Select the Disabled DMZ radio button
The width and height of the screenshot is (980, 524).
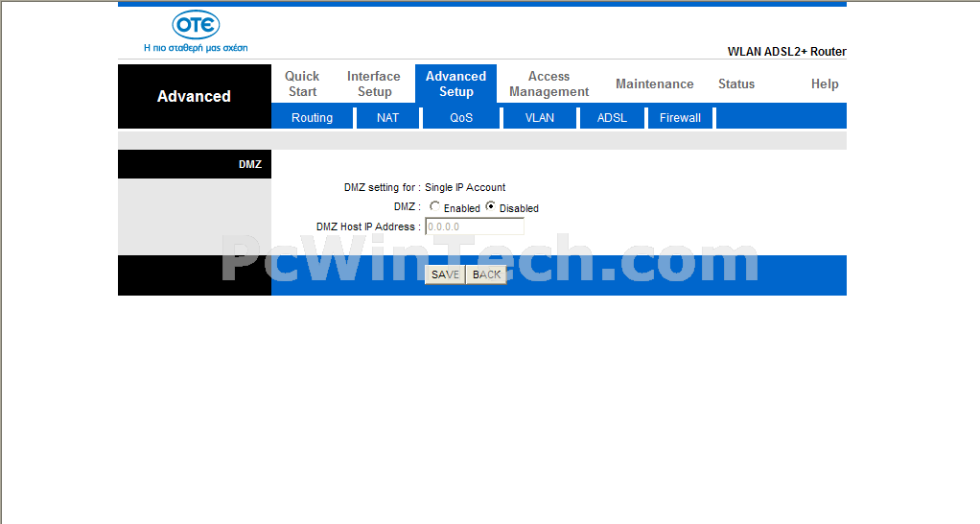[491, 207]
